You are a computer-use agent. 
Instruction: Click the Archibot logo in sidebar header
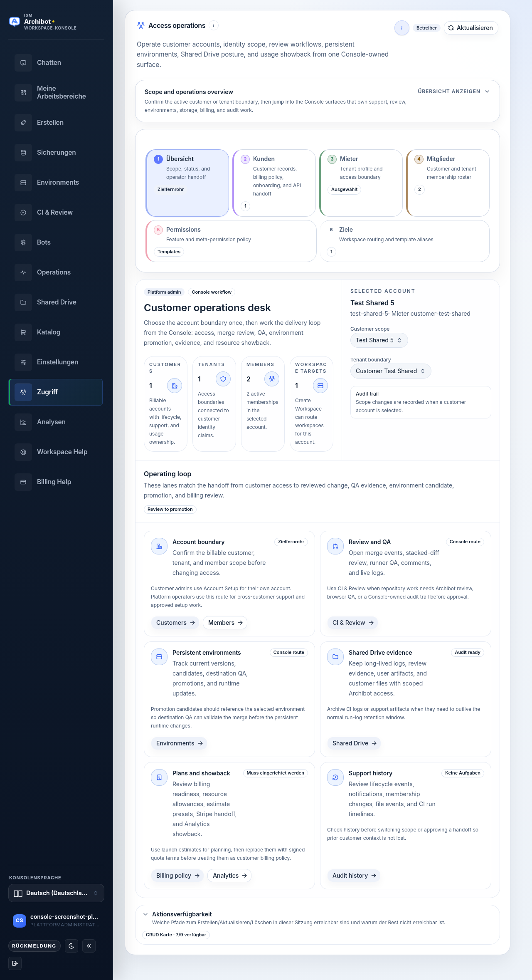[x=15, y=22]
